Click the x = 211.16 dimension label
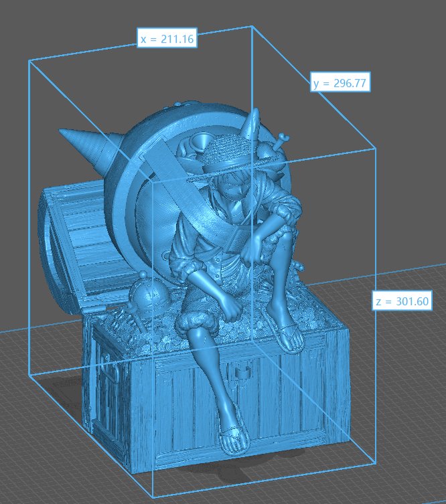 [x=167, y=39]
